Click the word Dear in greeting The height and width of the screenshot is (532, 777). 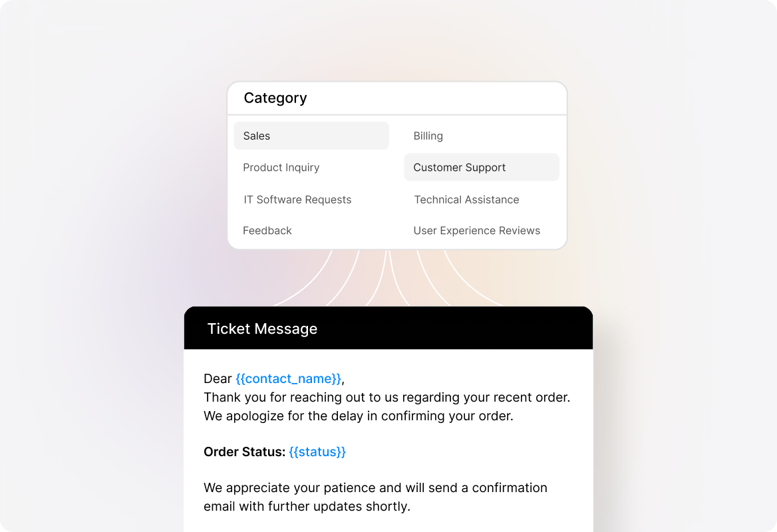(218, 378)
